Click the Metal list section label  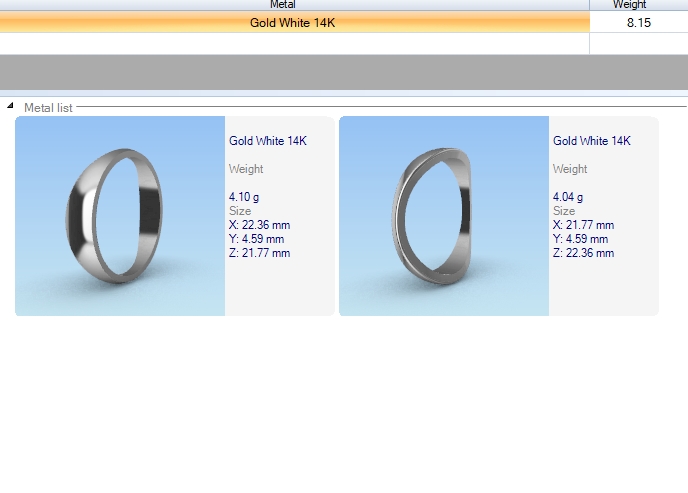[48, 107]
